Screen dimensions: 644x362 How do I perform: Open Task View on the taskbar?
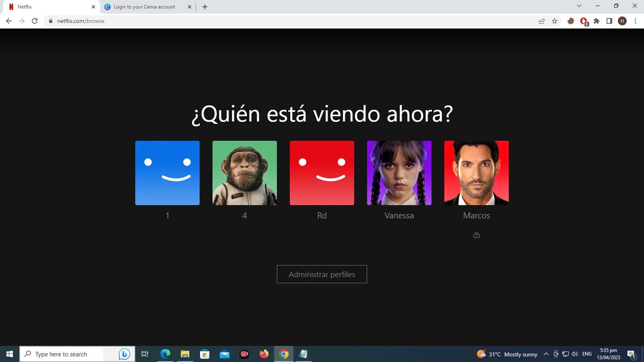pos(145,354)
